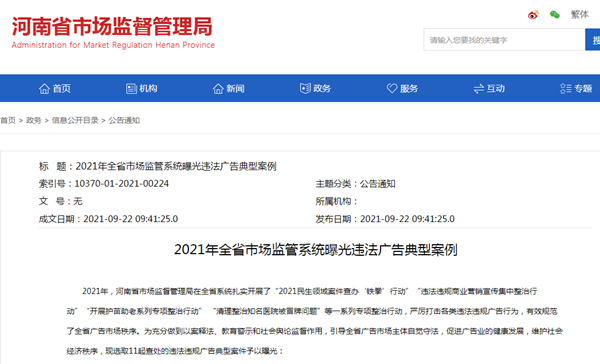Select the document icon beside 机构
600x364 pixels.
point(131,89)
